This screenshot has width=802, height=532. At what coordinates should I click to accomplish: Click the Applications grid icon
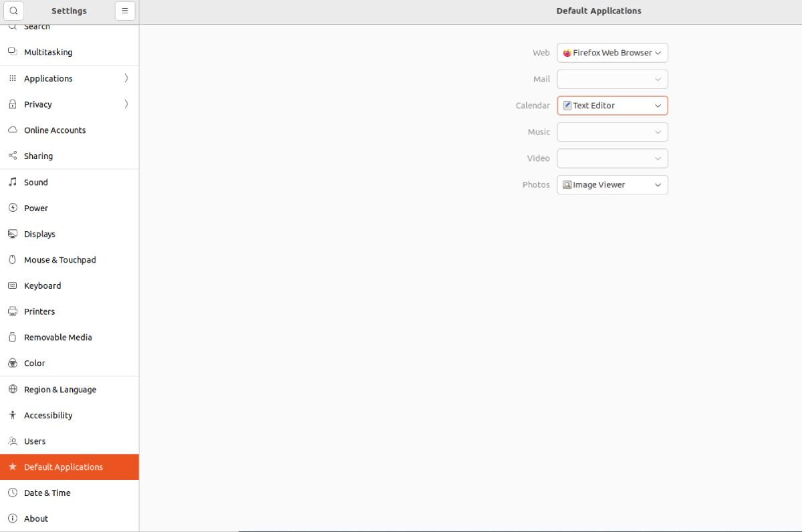pos(12,78)
